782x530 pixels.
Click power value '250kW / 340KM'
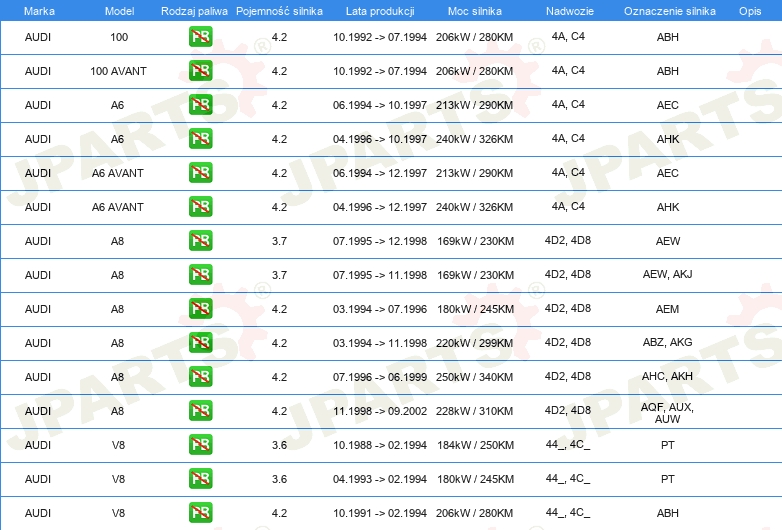coord(474,377)
